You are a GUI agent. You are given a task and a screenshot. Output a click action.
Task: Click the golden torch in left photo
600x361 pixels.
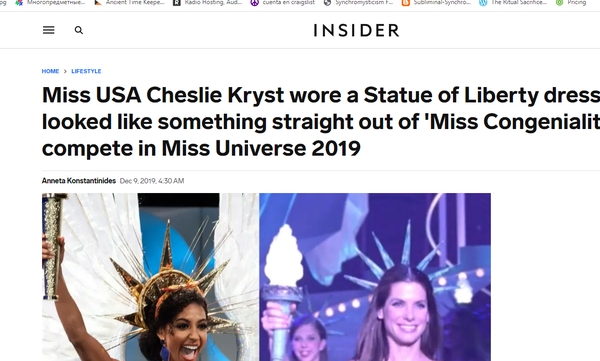pyautogui.click(x=53, y=245)
